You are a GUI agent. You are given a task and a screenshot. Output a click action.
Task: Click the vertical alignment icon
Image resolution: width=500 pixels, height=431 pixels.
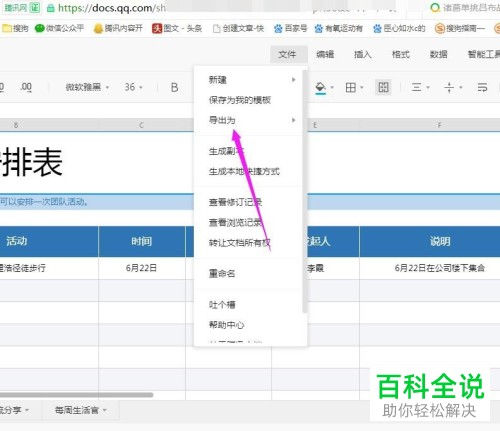449,87
